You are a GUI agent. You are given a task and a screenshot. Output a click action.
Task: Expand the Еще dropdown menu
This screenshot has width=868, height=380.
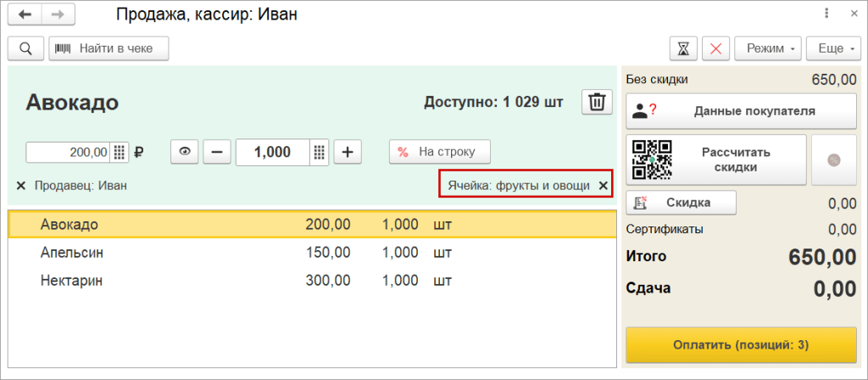click(835, 48)
